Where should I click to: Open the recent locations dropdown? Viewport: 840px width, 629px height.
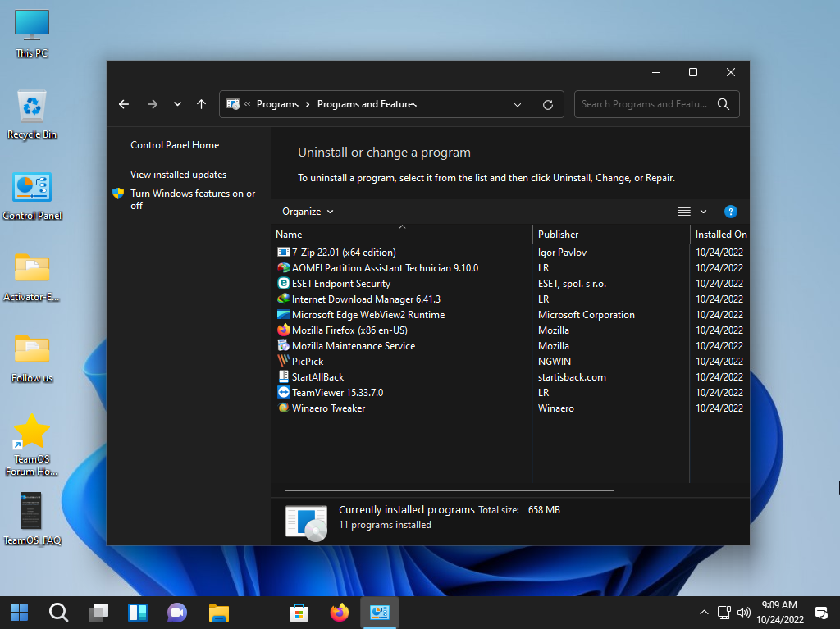tap(177, 104)
